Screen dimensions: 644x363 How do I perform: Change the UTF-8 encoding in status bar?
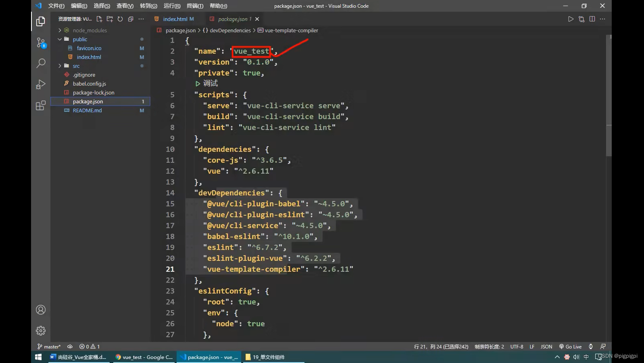pyautogui.click(x=517, y=346)
